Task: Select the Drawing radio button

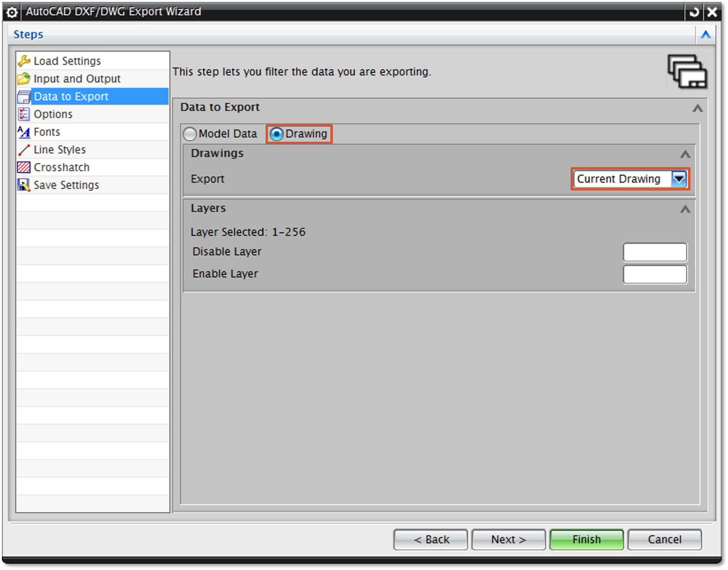Action: pos(277,134)
